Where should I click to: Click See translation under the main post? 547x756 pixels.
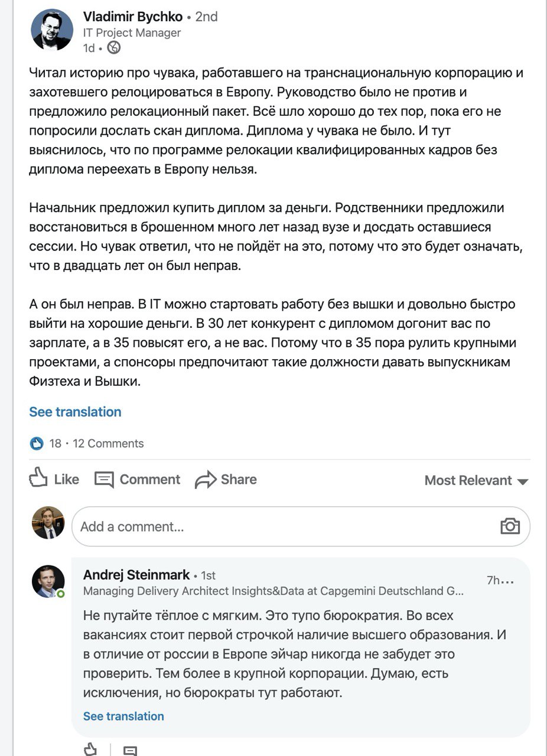[75, 412]
